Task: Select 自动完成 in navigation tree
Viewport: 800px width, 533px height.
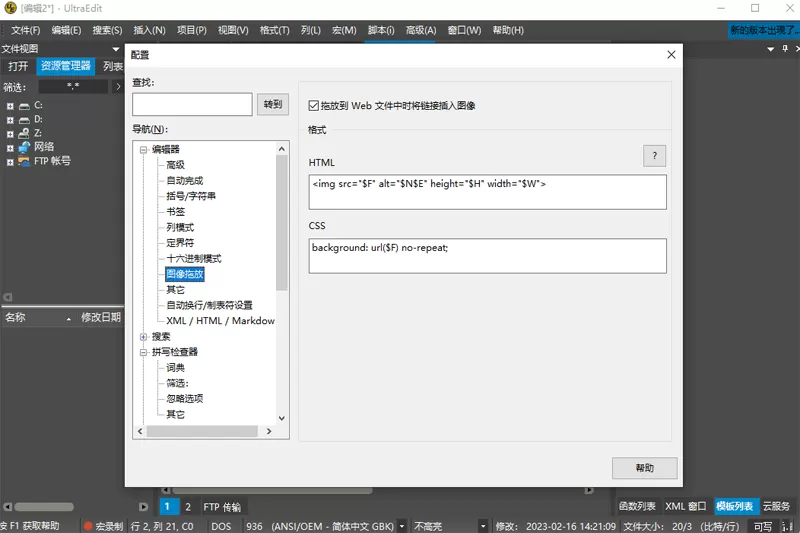Action: pyautogui.click(x=184, y=181)
